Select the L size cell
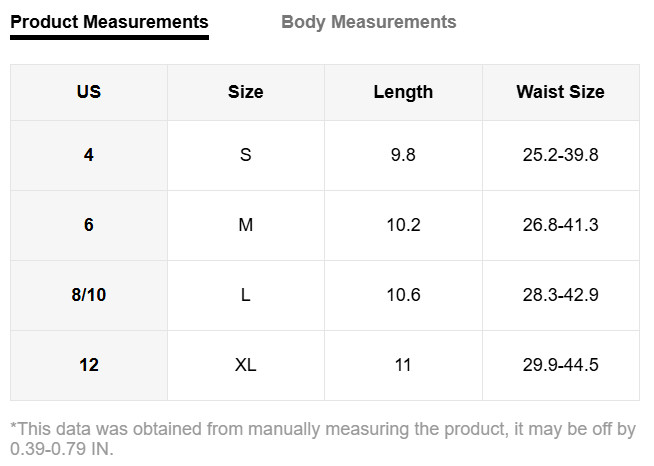Screen dimensions: 654x466 [245, 295]
